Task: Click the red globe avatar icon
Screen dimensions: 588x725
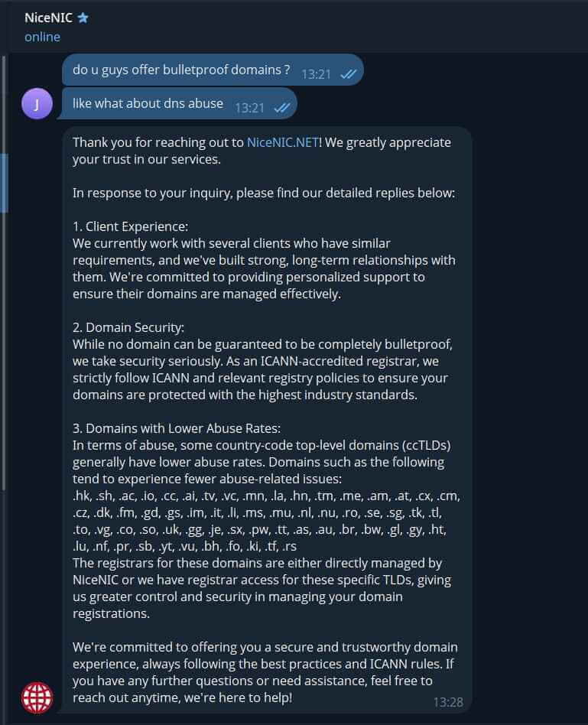Action: (x=37, y=697)
